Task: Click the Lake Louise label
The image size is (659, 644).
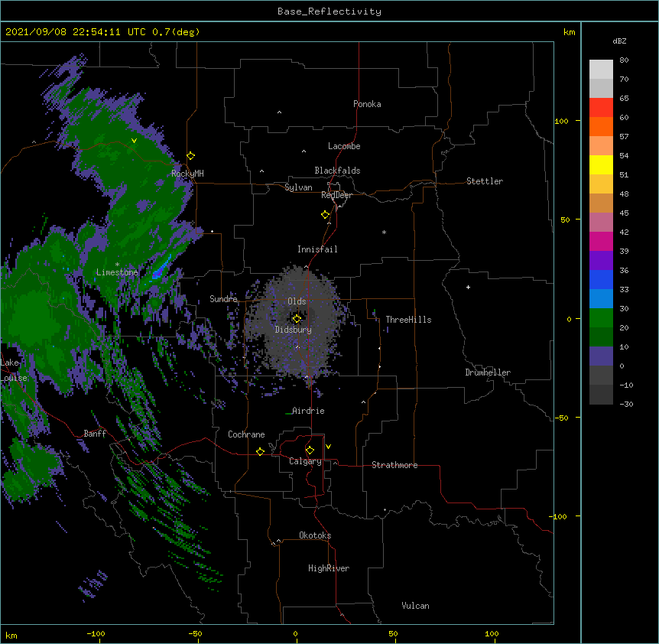Action: (x=14, y=370)
